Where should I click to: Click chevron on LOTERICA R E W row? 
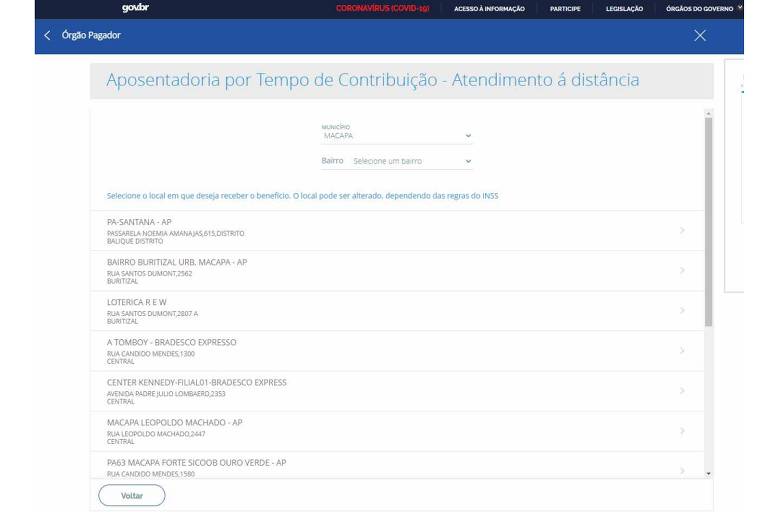point(682,311)
